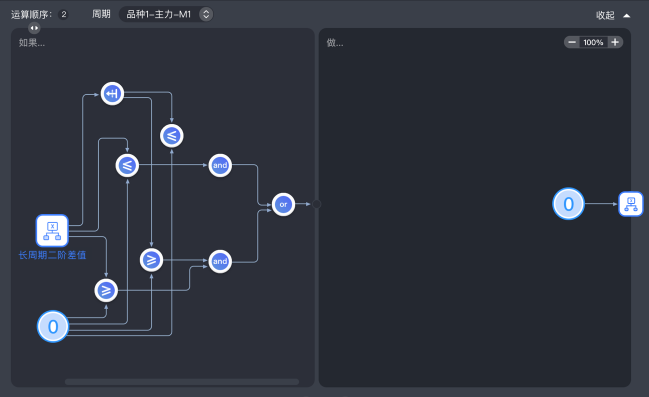Select greater-or-equal node left of lower and

tap(151, 260)
